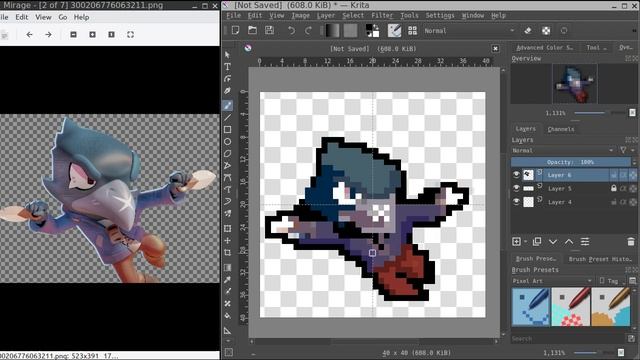Add a new paint layer
The image size is (640, 360).
pyautogui.click(x=516, y=242)
